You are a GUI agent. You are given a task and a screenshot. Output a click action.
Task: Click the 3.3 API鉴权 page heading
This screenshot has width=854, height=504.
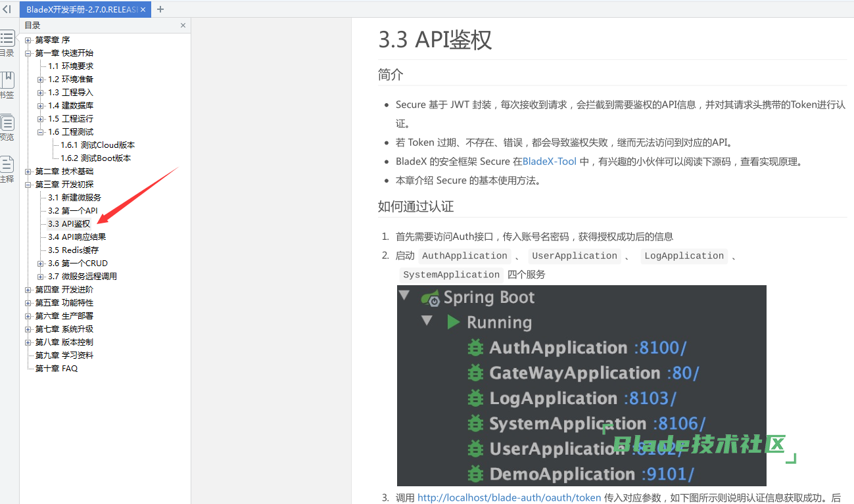click(x=435, y=39)
